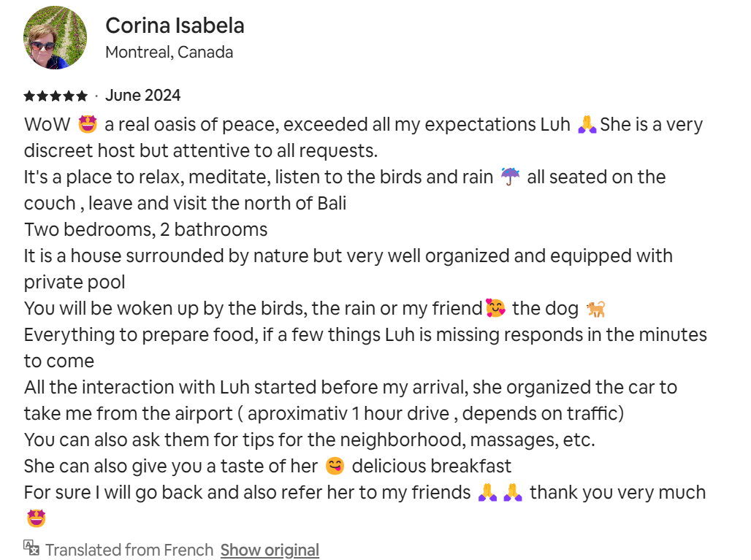Screen dimensions: 751x560
Task: Click the praying hands emoji right before "thank you"
Action: [x=514, y=493]
